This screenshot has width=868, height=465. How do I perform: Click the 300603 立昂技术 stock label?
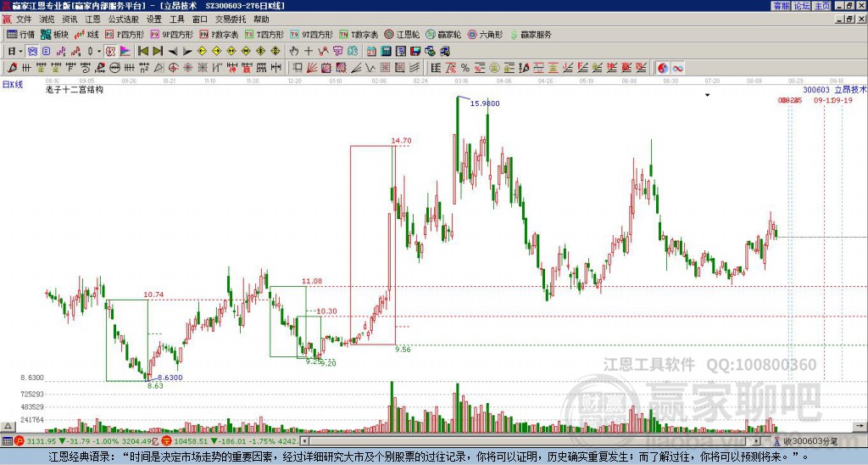[x=834, y=90]
